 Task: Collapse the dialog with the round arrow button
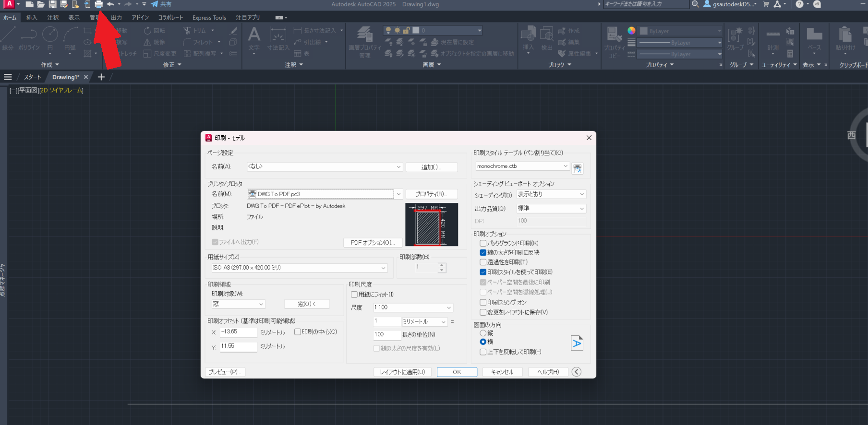click(577, 372)
